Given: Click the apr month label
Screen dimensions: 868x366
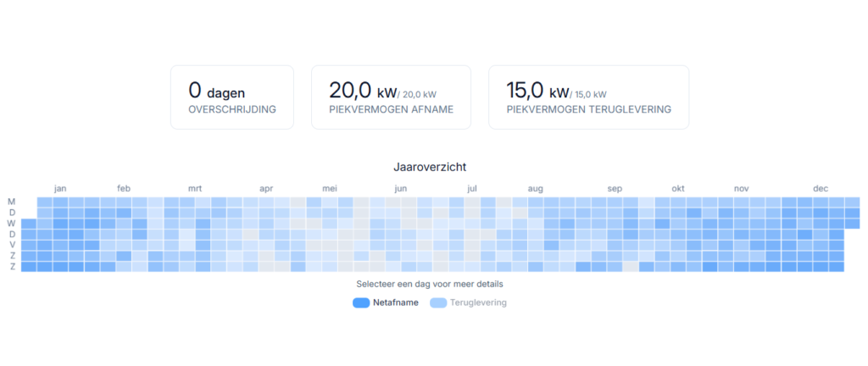Looking at the screenshot, I should coord(266,189).
